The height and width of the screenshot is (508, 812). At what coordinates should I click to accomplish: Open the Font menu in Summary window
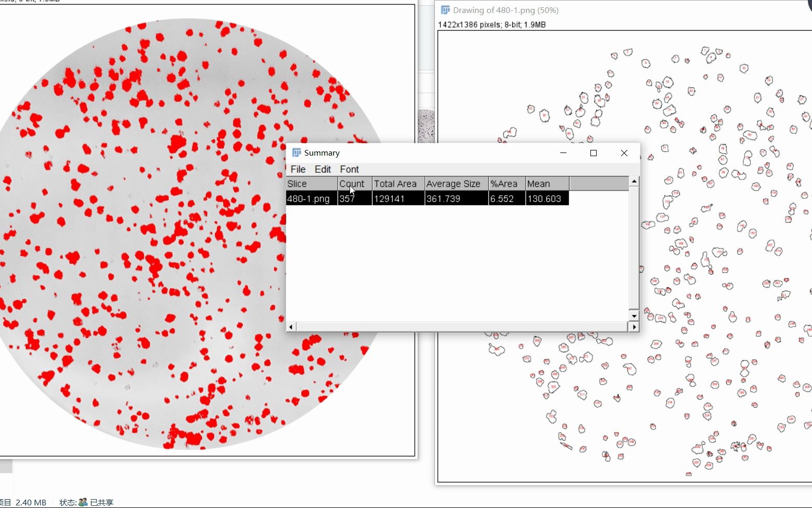tap(349, 169)
